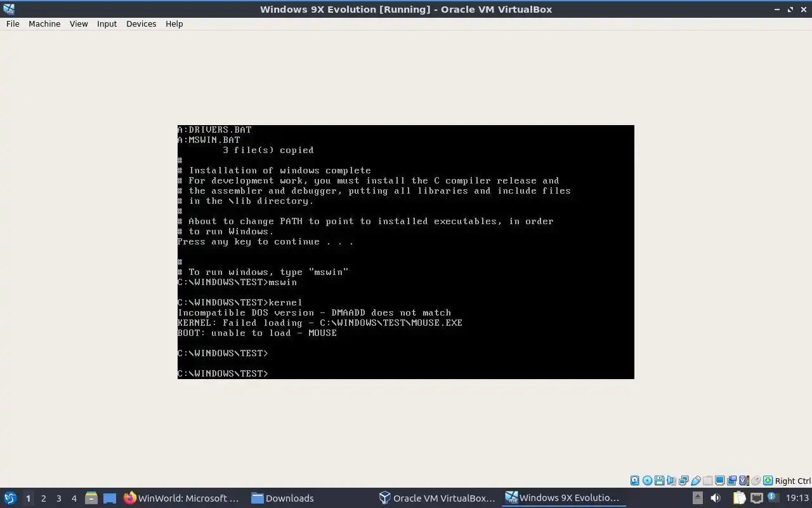The width and height of the screenshot is (812, 508).
Task: Click 'BOOT: unable to load - MOUSE' line
Action: (x=257, y=333)
